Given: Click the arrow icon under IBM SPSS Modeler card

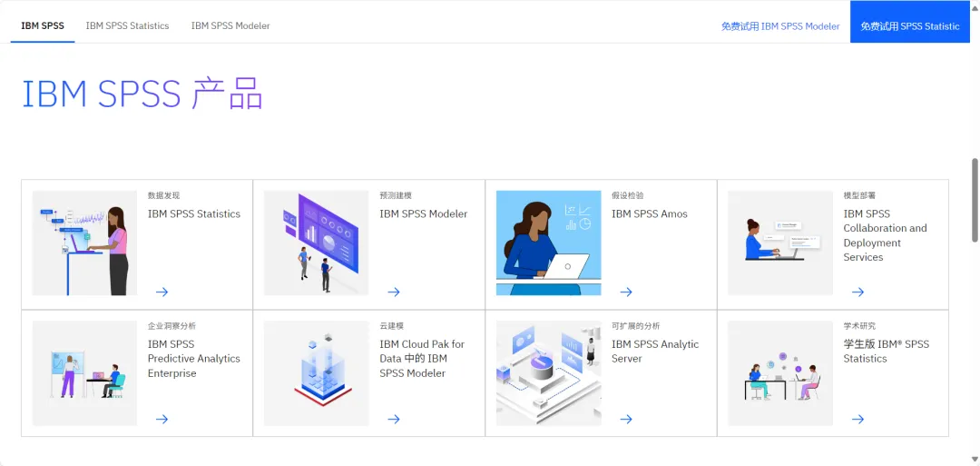Looking at the screenshot, I should (x=393, y=292).
